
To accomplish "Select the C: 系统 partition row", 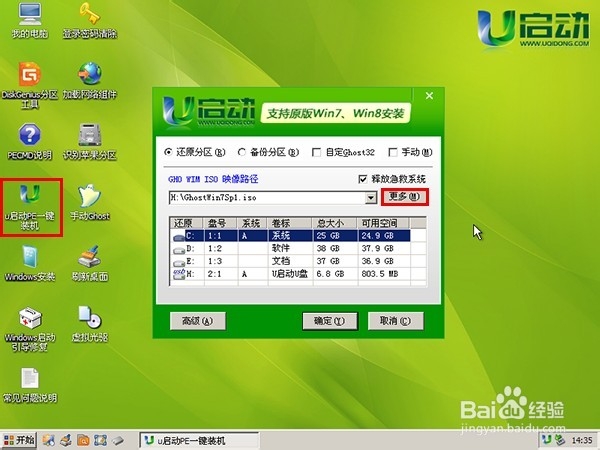I will tap(291, 236).
